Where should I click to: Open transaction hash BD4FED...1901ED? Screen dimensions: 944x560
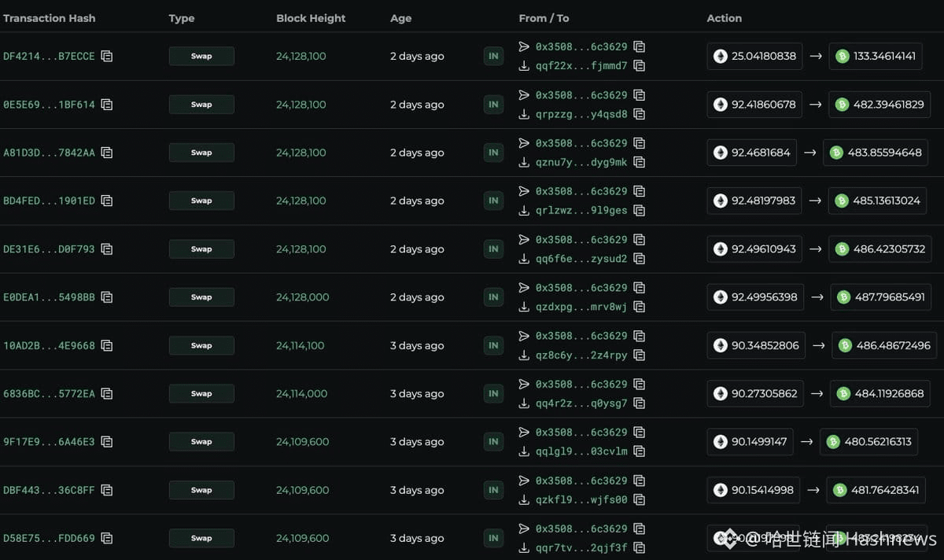(49, 201)
